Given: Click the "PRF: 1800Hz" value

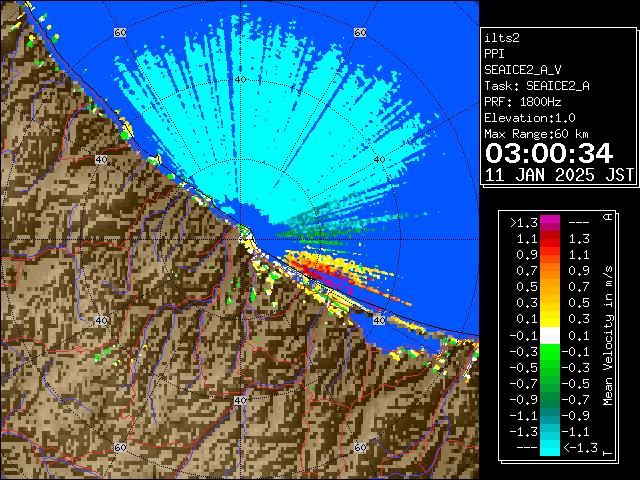Looking at the screenshot, I should click(x=522, y=102).
